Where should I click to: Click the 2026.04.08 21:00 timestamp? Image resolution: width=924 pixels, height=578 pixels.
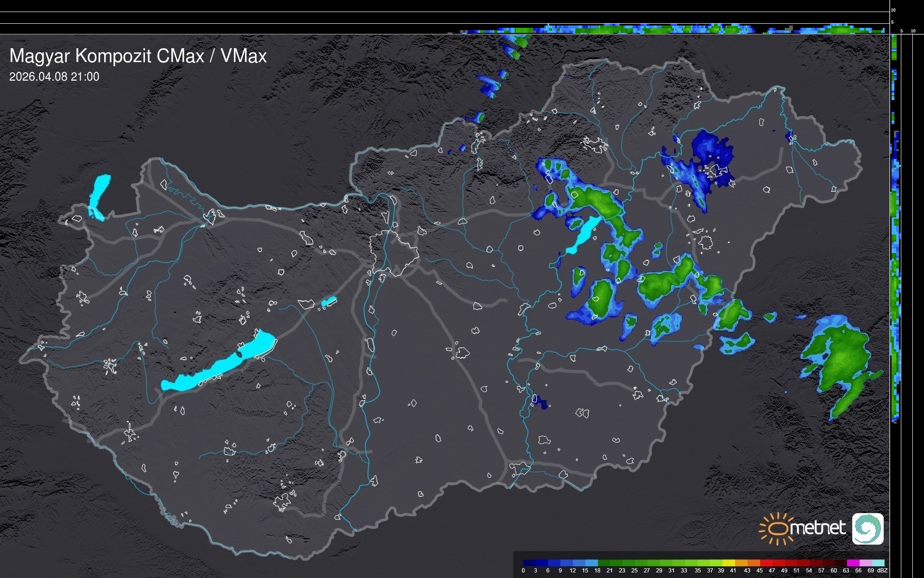pyautogui.click(x=54, y=77)
